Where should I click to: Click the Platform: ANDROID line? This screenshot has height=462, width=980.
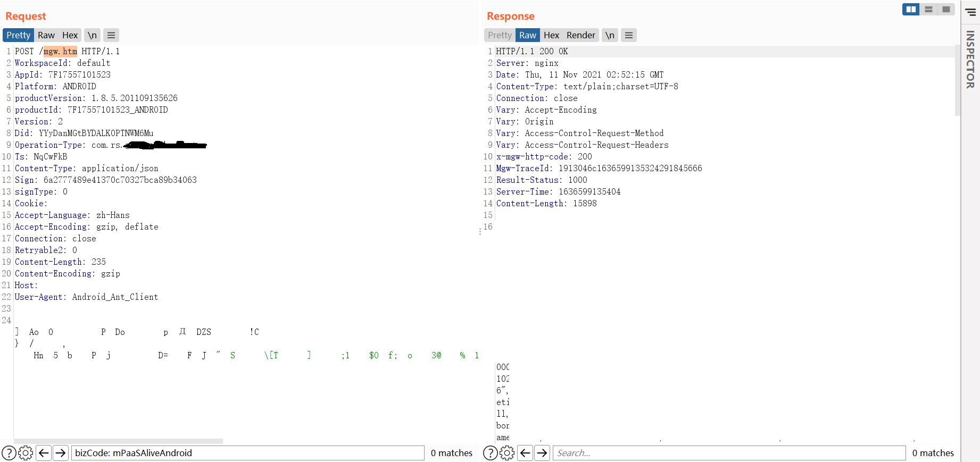tap(55, 86)
